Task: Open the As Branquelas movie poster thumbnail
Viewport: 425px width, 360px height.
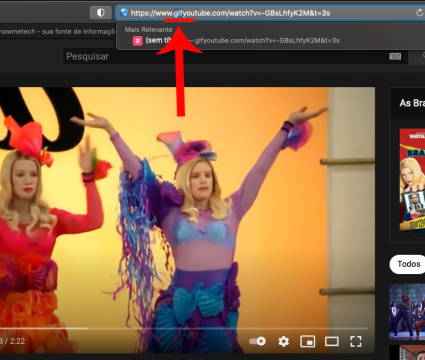Action: [x=412, y=180]
